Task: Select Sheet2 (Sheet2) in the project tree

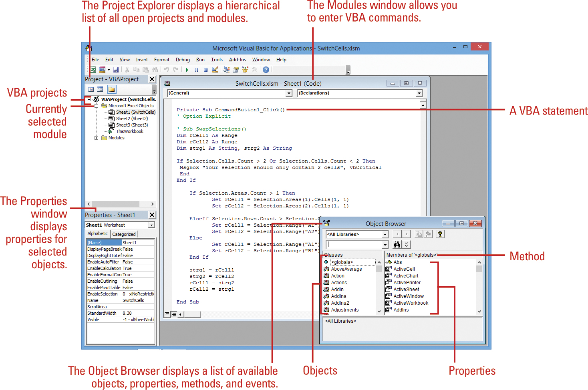Action: [x=132, y=119]
